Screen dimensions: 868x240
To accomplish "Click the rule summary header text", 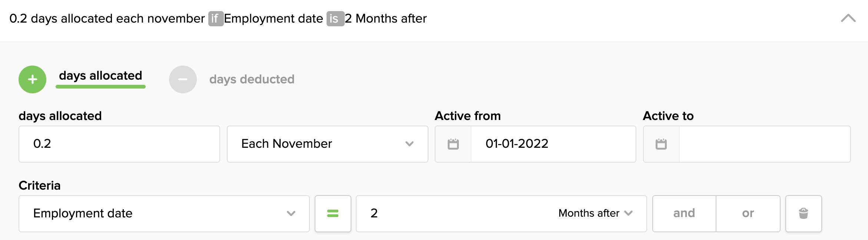I will (x=107, y=19).
